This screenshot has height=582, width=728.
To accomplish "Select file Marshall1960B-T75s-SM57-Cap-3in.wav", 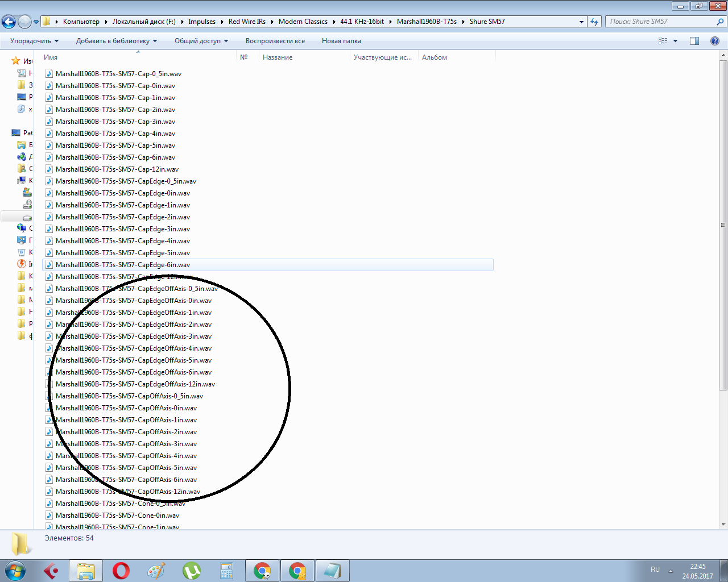I will click(115, 122).
